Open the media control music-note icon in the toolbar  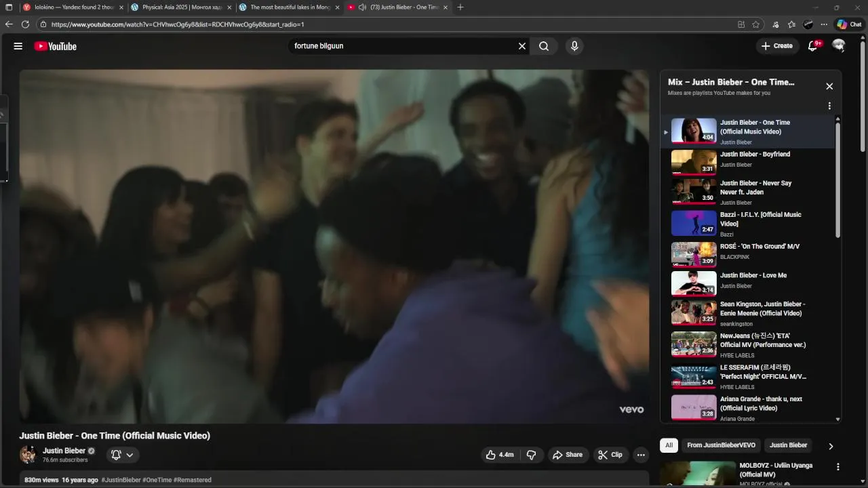pos(776,24)
